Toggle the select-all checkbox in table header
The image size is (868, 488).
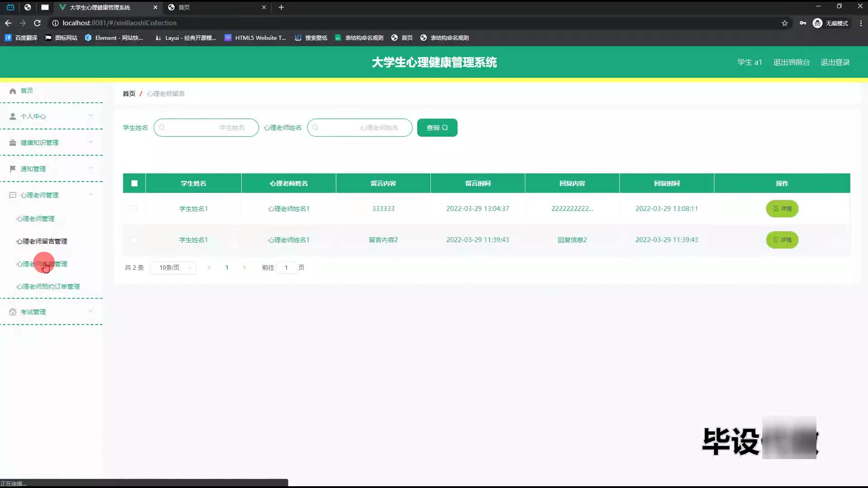coord(134,183)
